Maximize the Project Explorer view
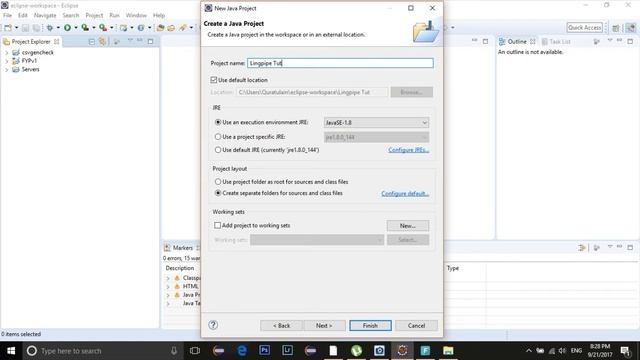 click(151, 41)
